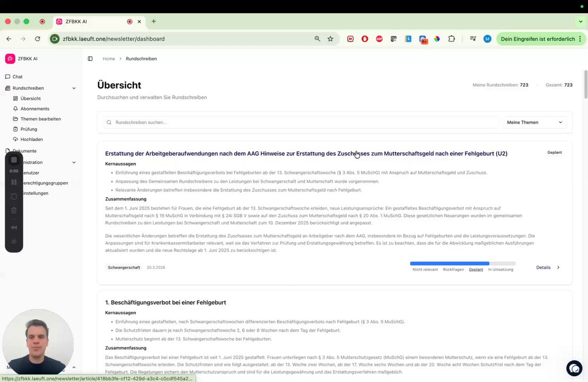The height and width of the screenshot is (382, 588).
Task: Click the zoom magnifier icon in address bar
Action: click(317, 39)
